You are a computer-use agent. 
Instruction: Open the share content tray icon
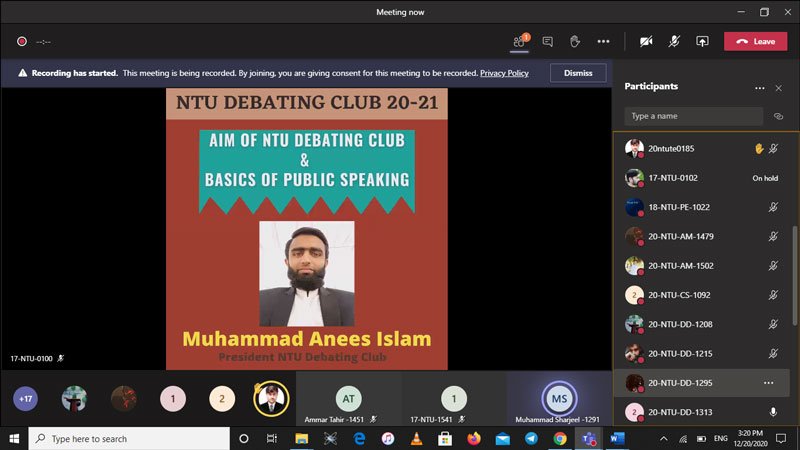click(x=702, y=41)
